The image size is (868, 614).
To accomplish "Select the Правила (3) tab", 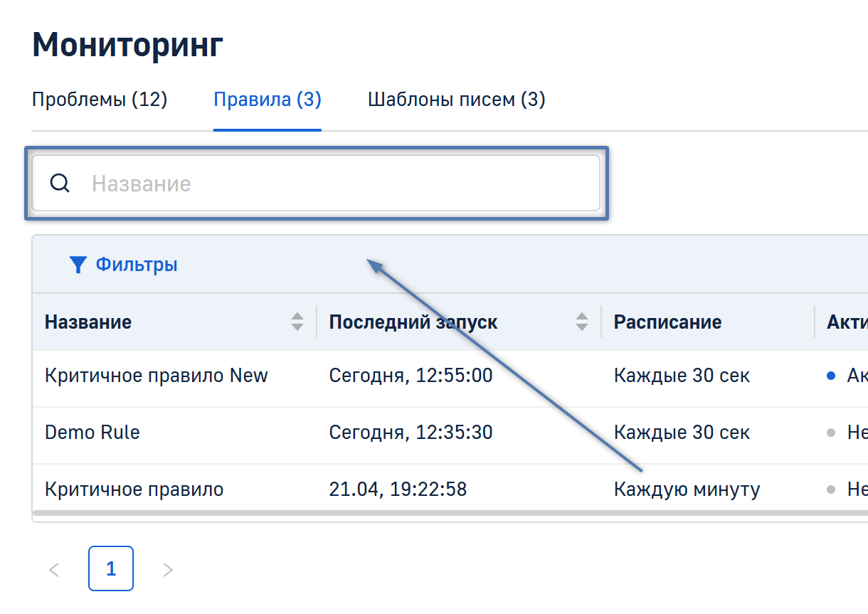I will pos(268,100).
